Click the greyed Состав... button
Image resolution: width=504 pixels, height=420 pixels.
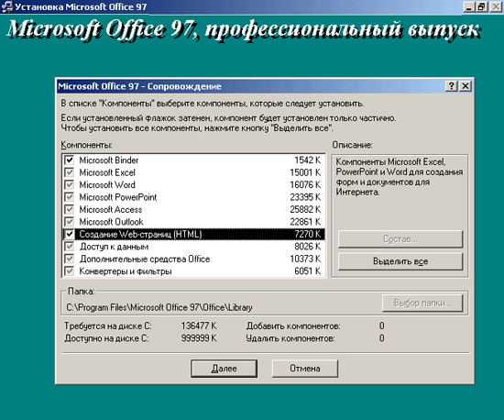point(400,239)
